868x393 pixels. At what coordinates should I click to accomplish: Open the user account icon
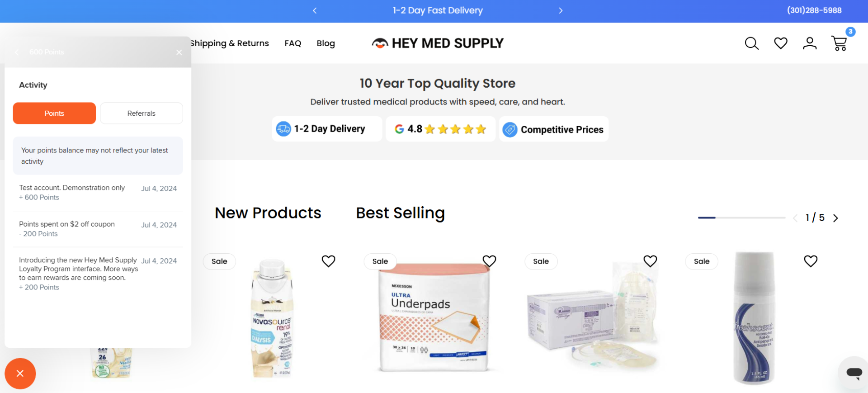[810, 43]
